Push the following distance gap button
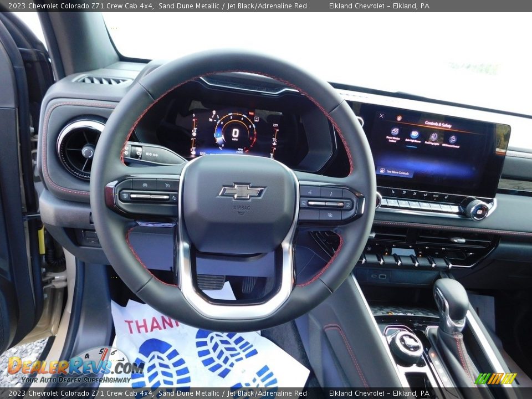The height and width of the screenshot is (399, 532). click(x=174, y=197)
